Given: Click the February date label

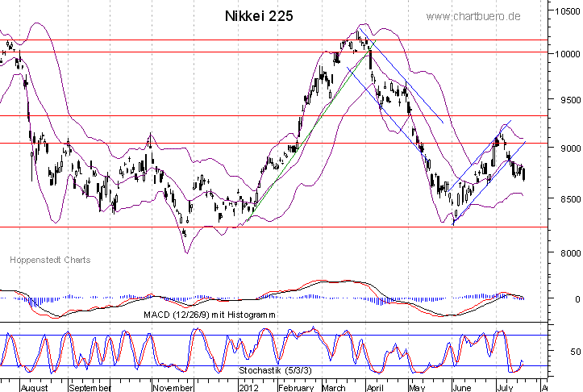Looking at the screenshot, I should click(x=296, y=388).
